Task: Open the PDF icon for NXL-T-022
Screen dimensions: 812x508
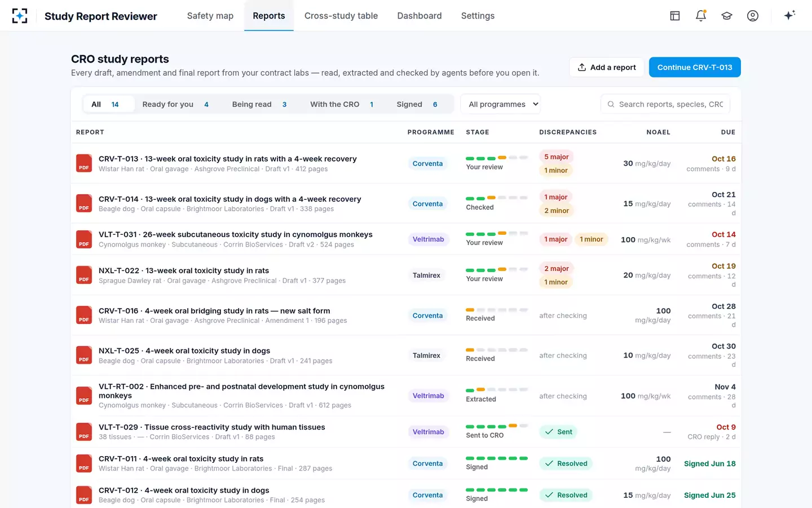Action: pos(84,275)
